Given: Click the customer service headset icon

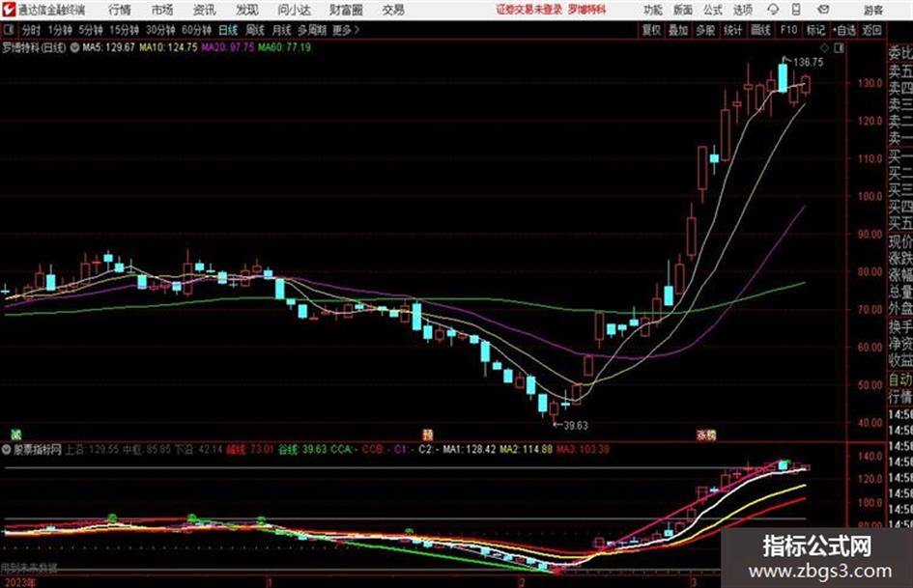Looking at the screenshot, I should [773, 10].
